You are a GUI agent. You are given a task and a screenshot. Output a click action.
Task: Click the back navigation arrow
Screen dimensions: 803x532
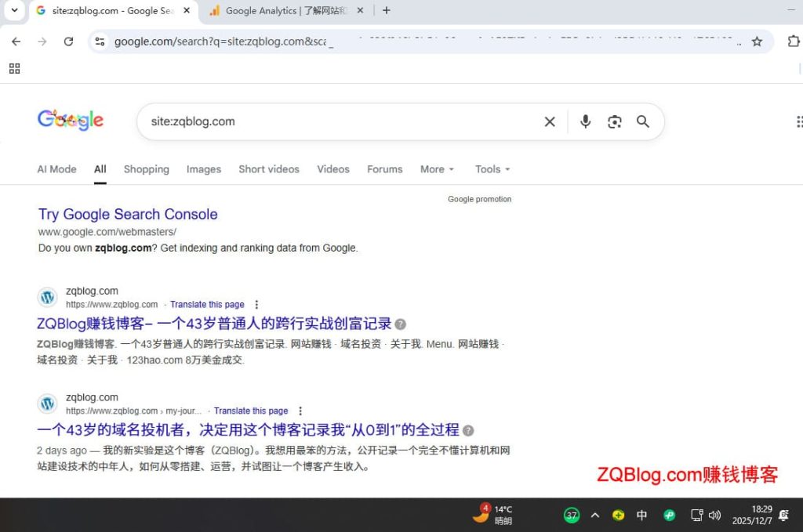click(16, 42)
